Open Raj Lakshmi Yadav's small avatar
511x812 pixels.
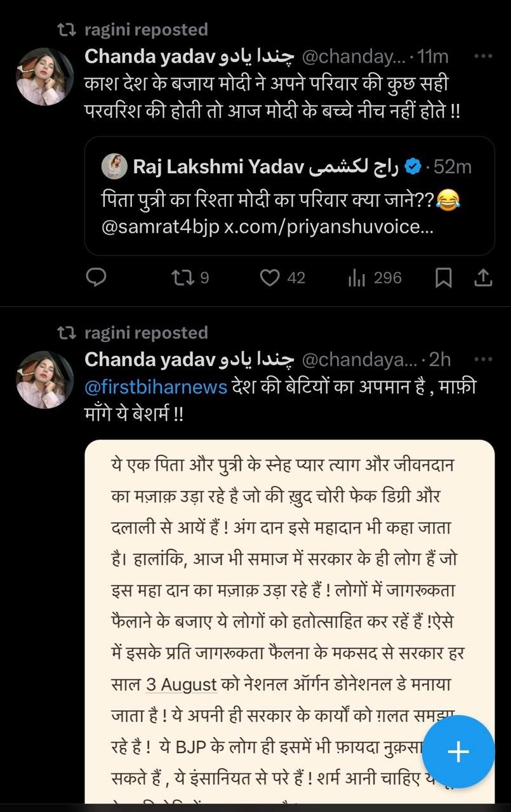tap(114, 167)
